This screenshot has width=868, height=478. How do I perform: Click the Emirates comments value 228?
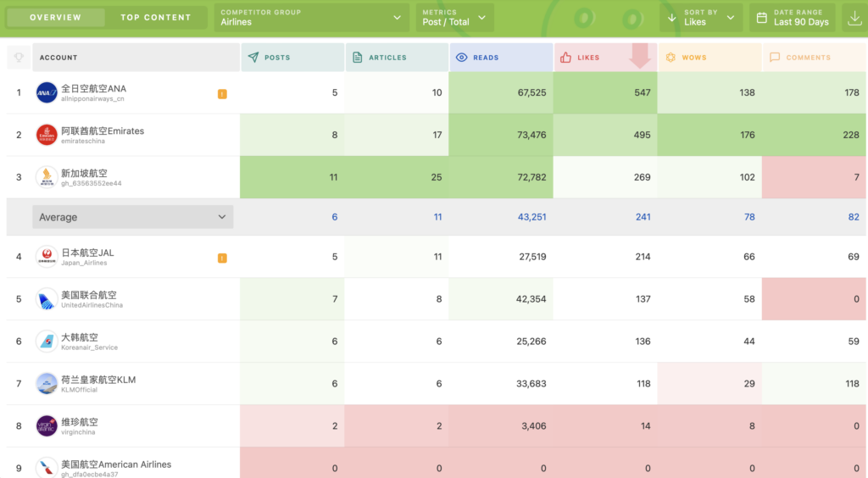click(x=851, y=135)
